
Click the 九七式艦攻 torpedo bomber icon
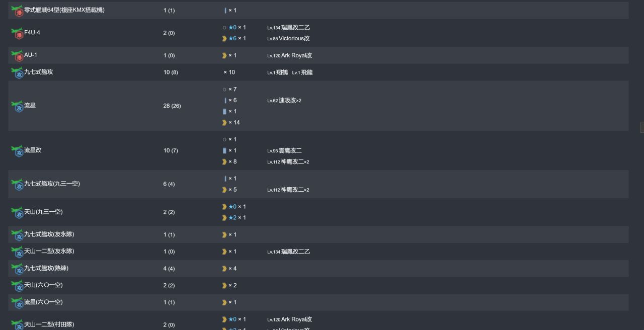point(17,72)
